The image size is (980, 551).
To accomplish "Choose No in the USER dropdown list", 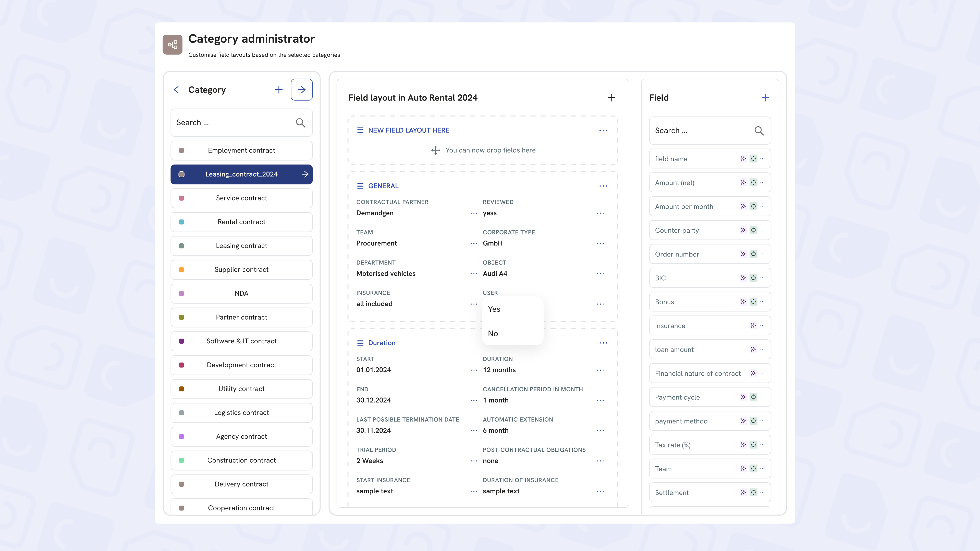I will tap(493, 333).
